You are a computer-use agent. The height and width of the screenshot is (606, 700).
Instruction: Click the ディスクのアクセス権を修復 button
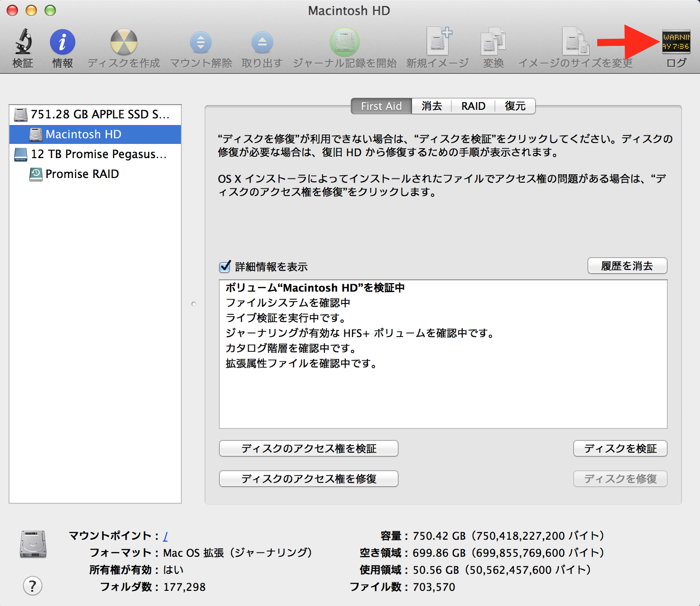[x=308, y=479]
